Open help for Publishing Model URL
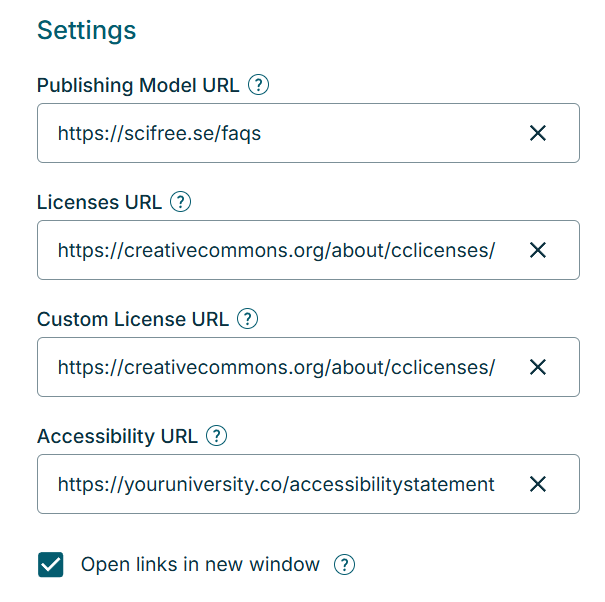 coord(258,85)
